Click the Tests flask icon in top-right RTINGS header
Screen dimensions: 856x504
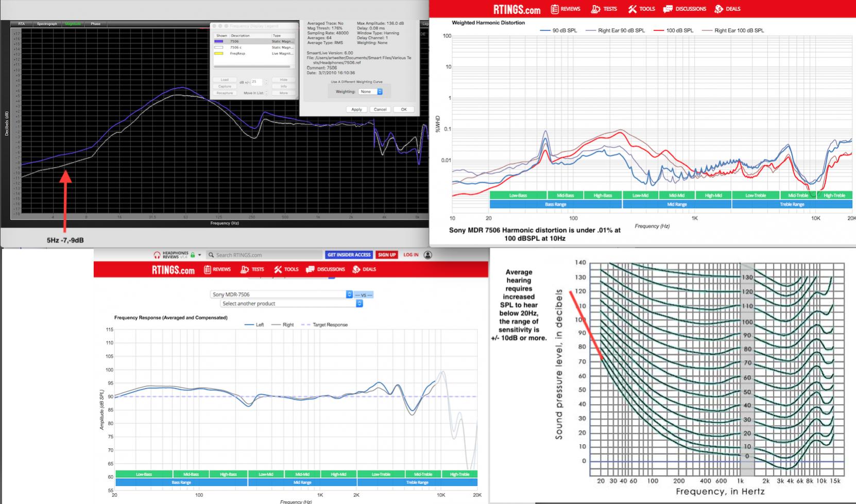point(595,9)
